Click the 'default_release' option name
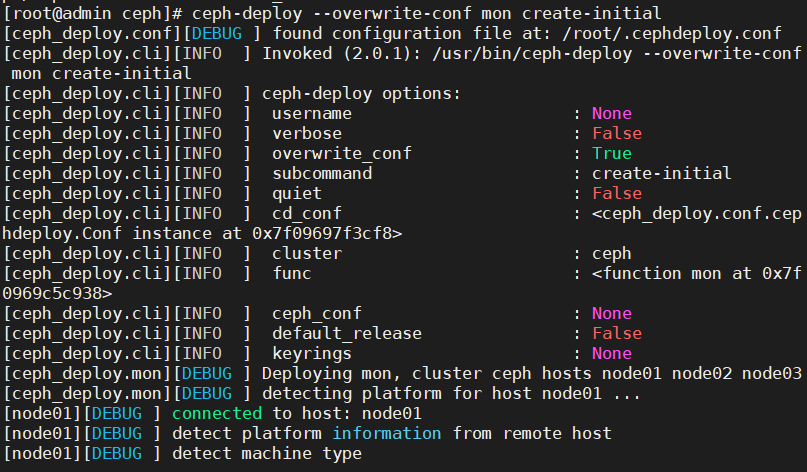 [347, 334]
